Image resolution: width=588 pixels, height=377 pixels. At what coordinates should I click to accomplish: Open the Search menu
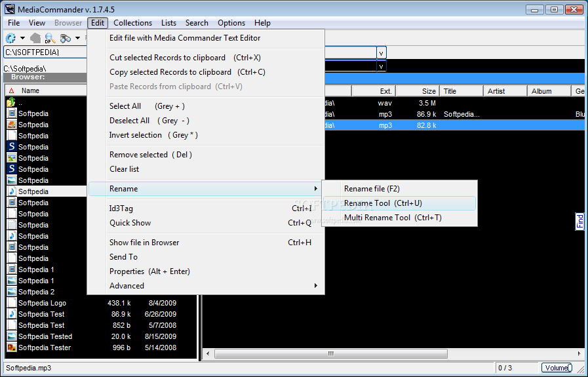(x=197, y=23)
